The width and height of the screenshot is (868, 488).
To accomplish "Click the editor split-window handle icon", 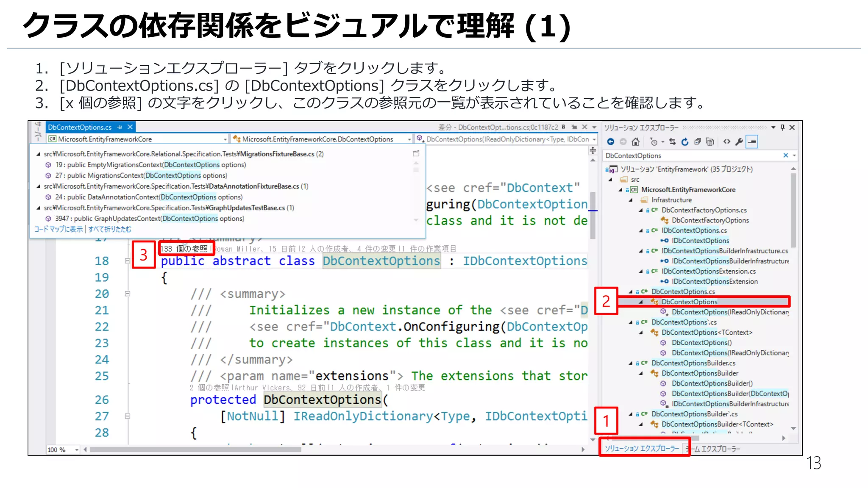I will click(593, 150).
